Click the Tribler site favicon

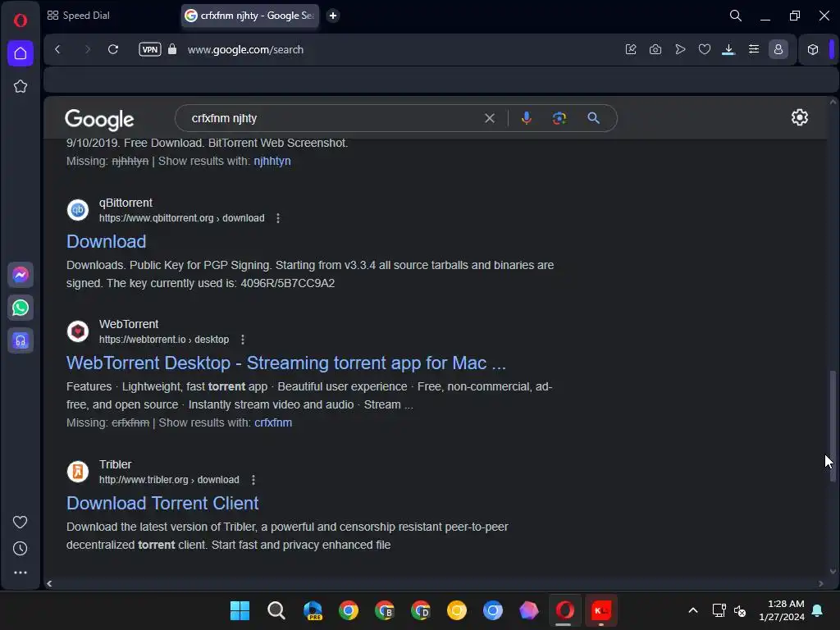(78, 472)
